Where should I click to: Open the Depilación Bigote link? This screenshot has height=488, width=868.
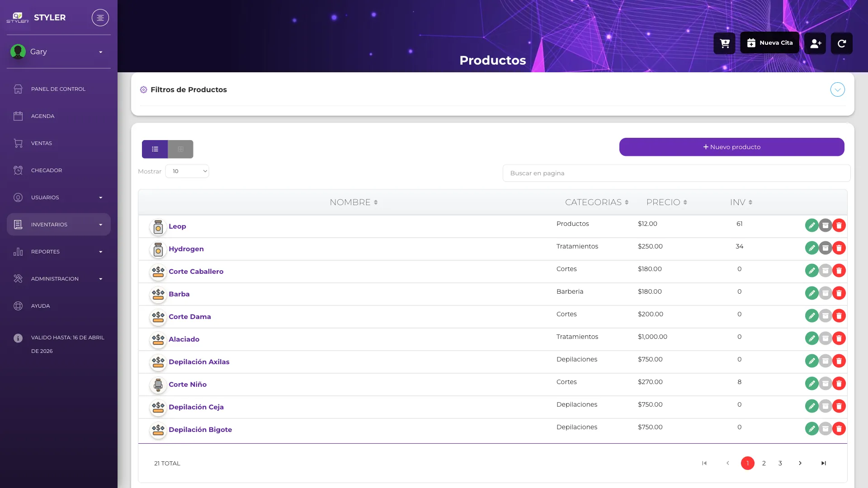[x=200, y=430]
